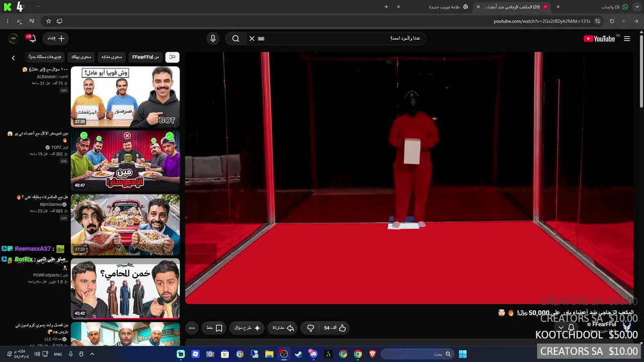
Task: Open the YouTube notifications bell
Action: tap(32, 38)
